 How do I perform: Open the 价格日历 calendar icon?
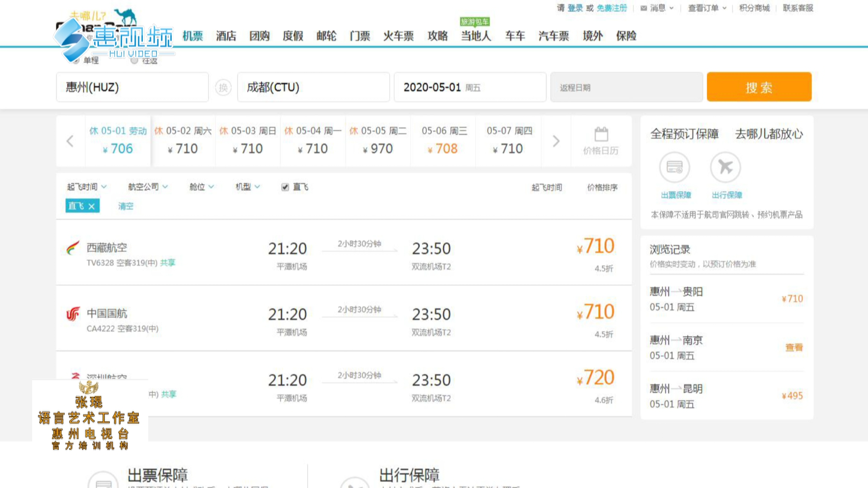coord(601,135)
